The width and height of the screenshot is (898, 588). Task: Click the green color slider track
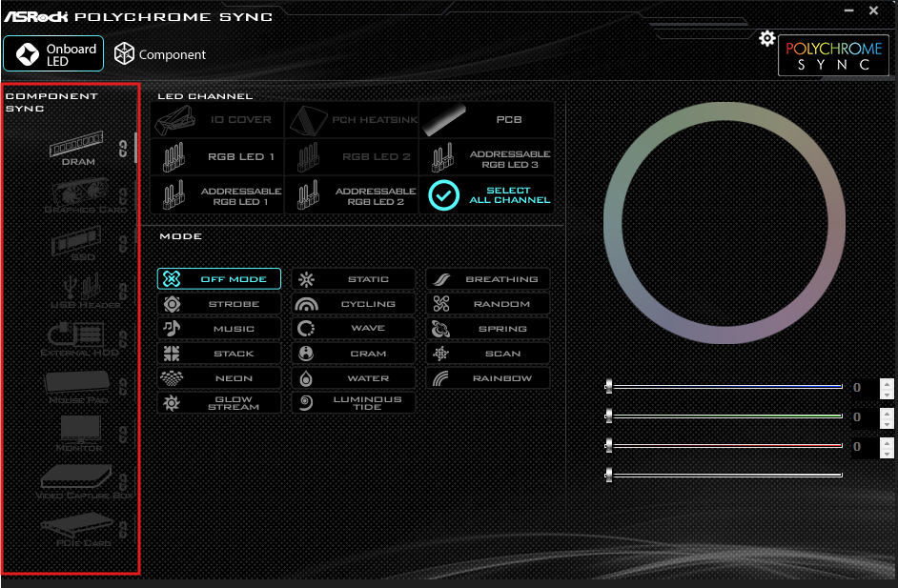pyautogui.click(x=725, y=416)
